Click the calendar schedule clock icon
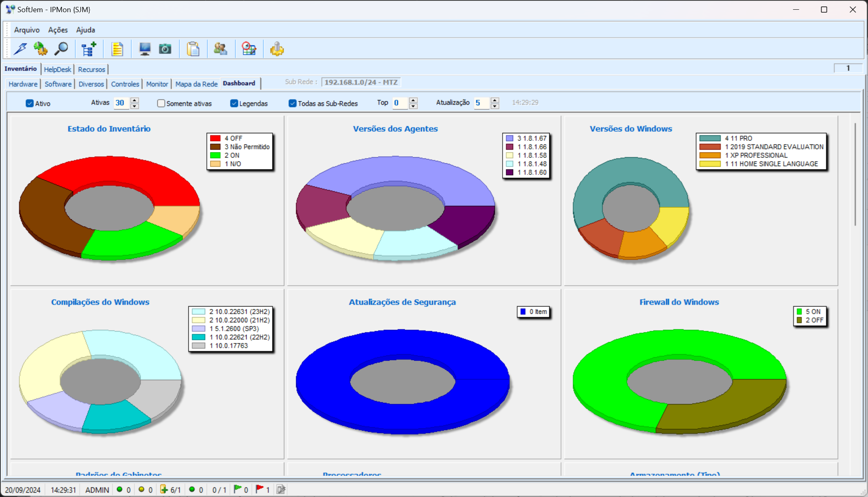The width and height of the screenshot is (868, 497). coord(249,49)
